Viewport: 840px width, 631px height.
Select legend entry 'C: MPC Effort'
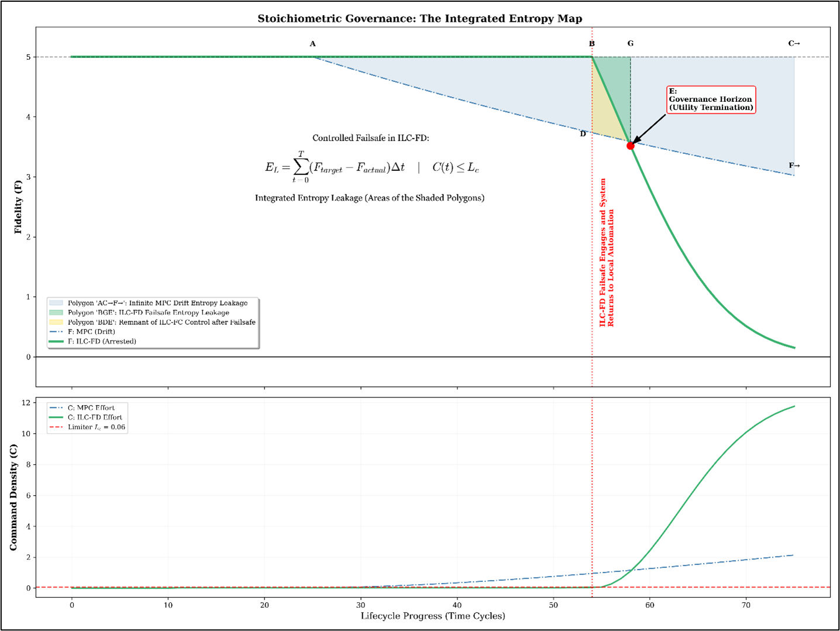click(91, 408)
